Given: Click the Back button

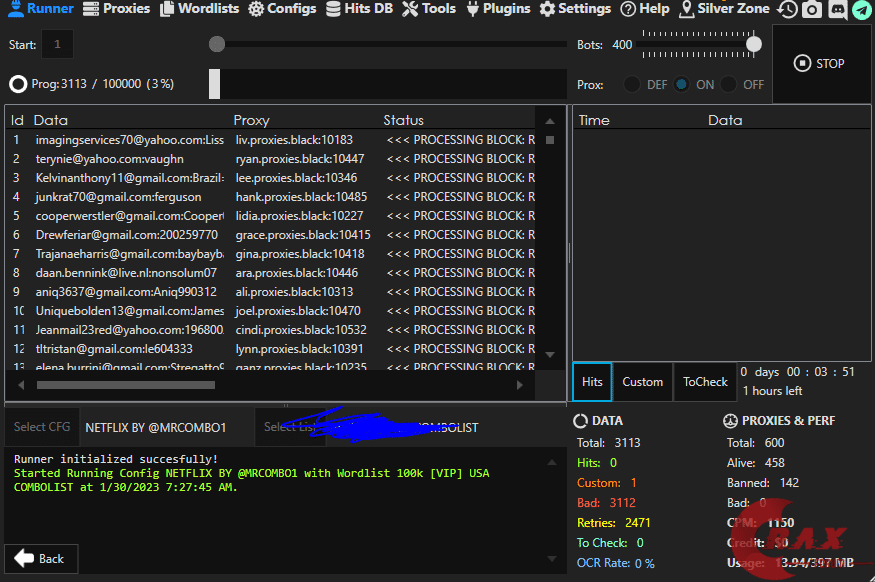Looking at the screenshot, I should point(40,559).
